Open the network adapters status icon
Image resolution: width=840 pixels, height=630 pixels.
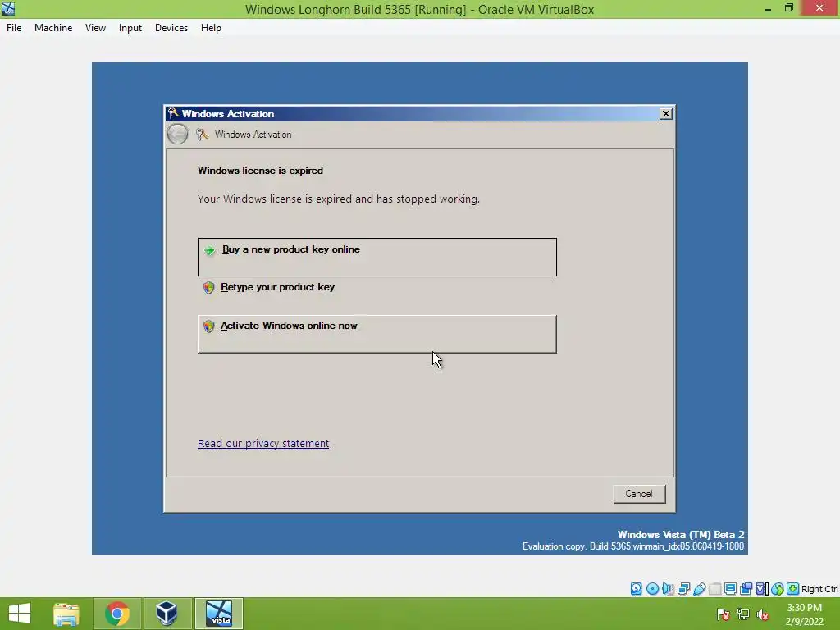tap(683, 589)
